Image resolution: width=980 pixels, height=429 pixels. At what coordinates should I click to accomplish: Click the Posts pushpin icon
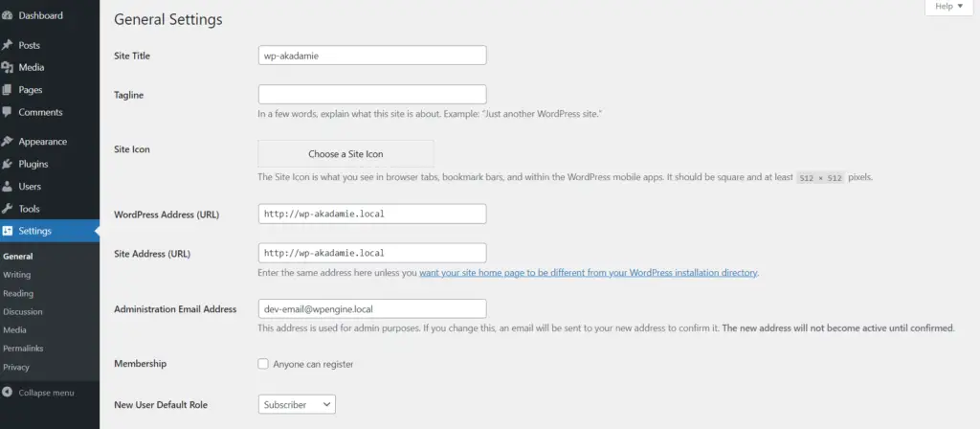[7, 45]
